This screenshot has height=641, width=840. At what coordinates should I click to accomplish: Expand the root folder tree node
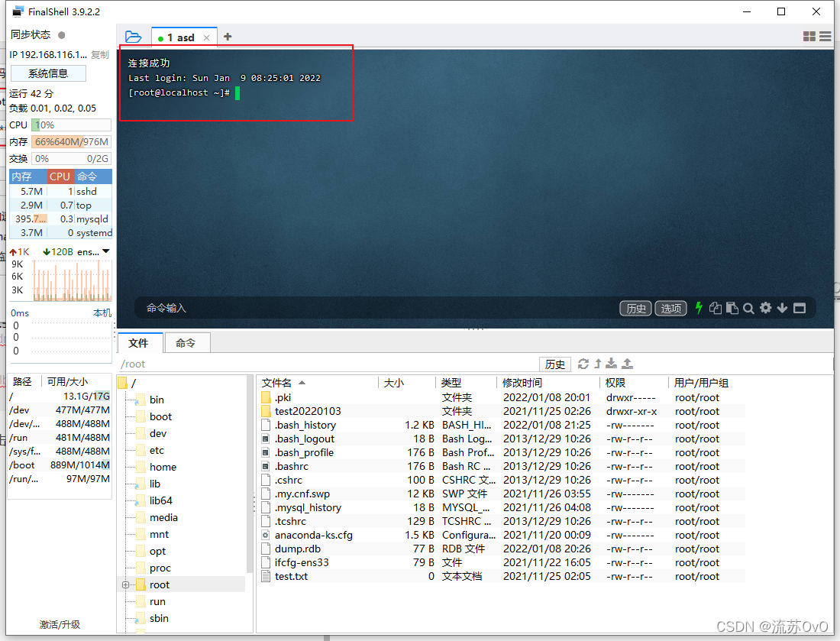125,584
